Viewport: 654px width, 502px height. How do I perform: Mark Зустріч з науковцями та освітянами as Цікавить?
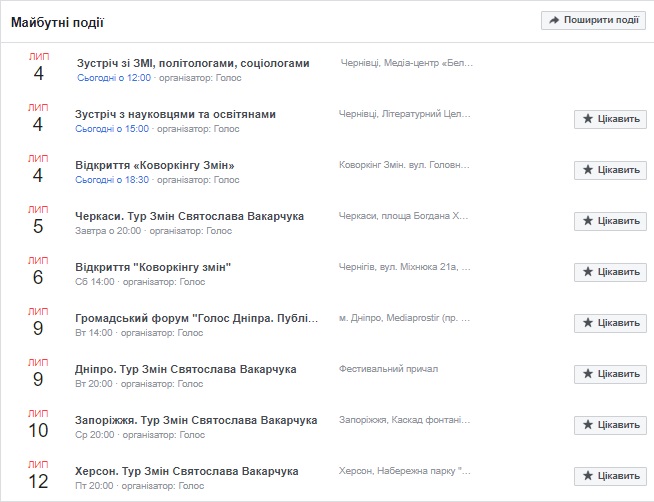pyautogui.click(x=610, y=119)
